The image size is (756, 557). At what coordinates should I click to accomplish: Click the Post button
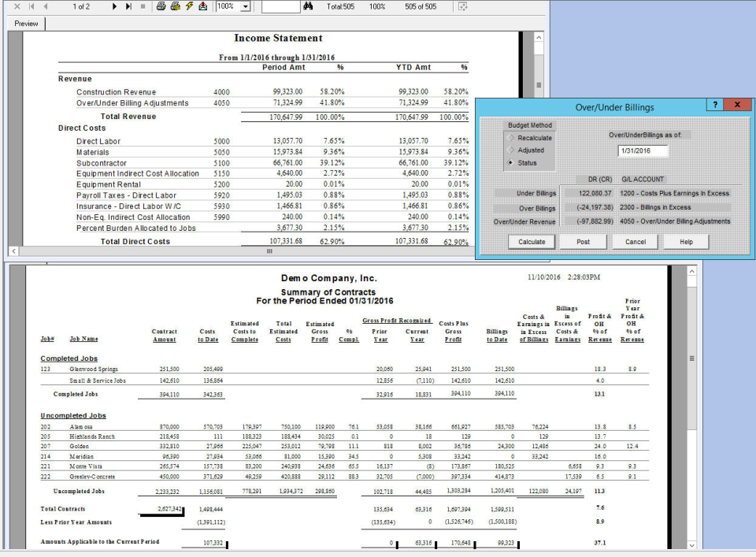[x=583, y=242]
